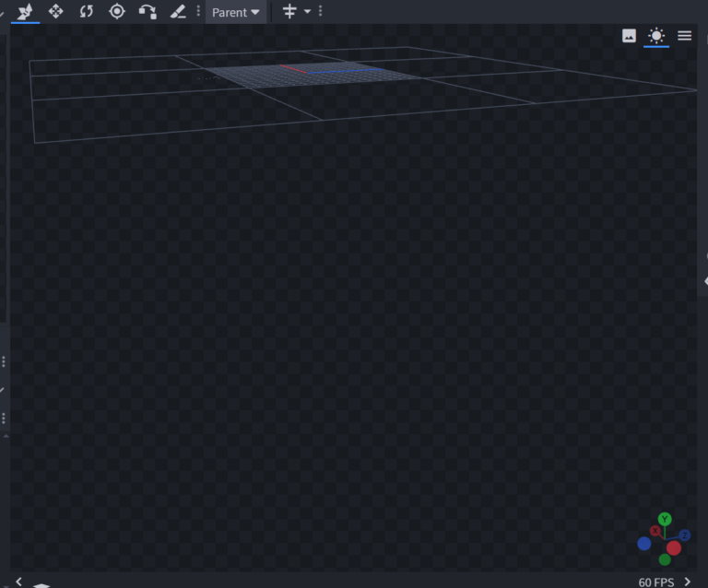
Task: Click the unlabeled dark green gizmo ball
Action: tap(665, 560)
